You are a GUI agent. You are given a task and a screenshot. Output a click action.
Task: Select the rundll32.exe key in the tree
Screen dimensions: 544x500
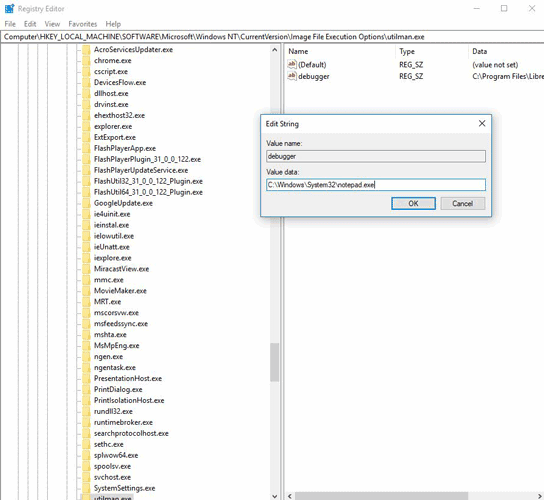tap(113, 412)
